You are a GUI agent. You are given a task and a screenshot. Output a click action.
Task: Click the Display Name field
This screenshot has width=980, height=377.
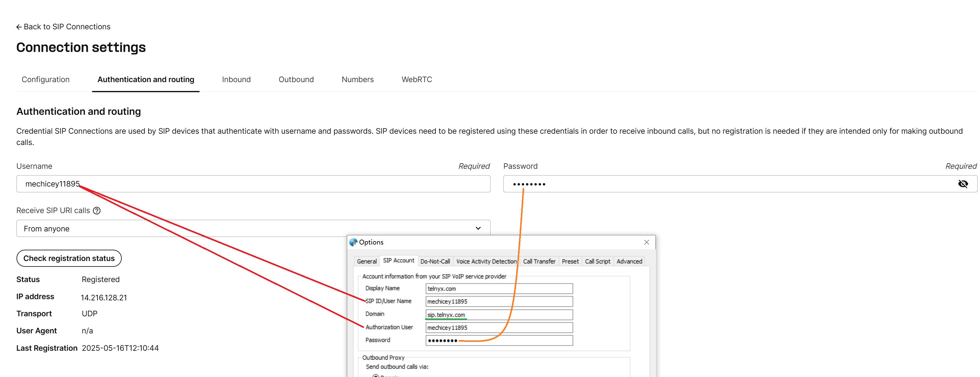[499, 289]
